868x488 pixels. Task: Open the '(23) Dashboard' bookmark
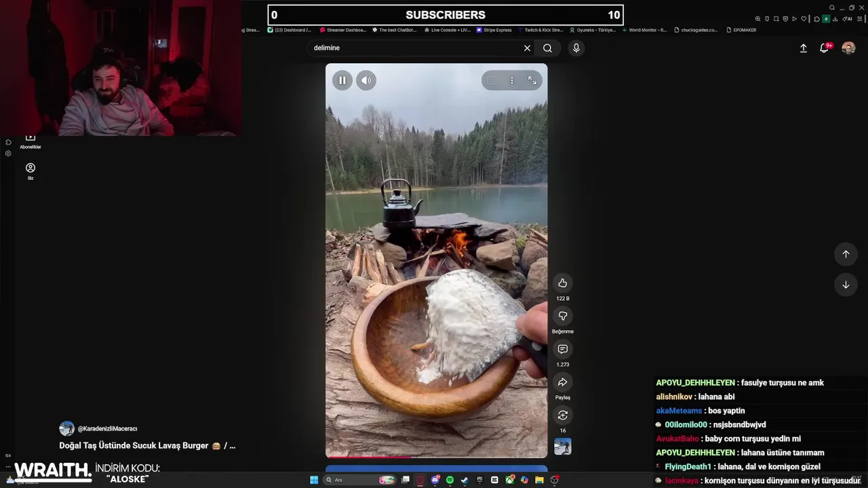pyautogui.click(x=290, y=30)
